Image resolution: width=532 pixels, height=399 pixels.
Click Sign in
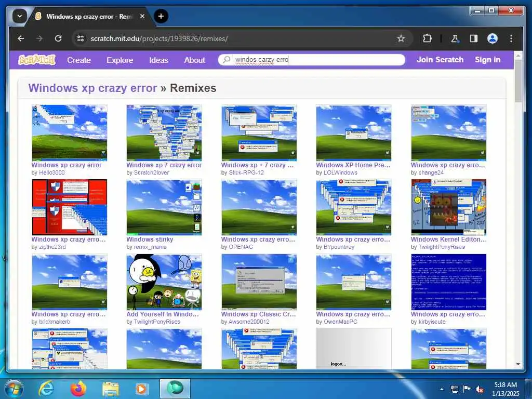pyautogui.click(x=487, y=60)
